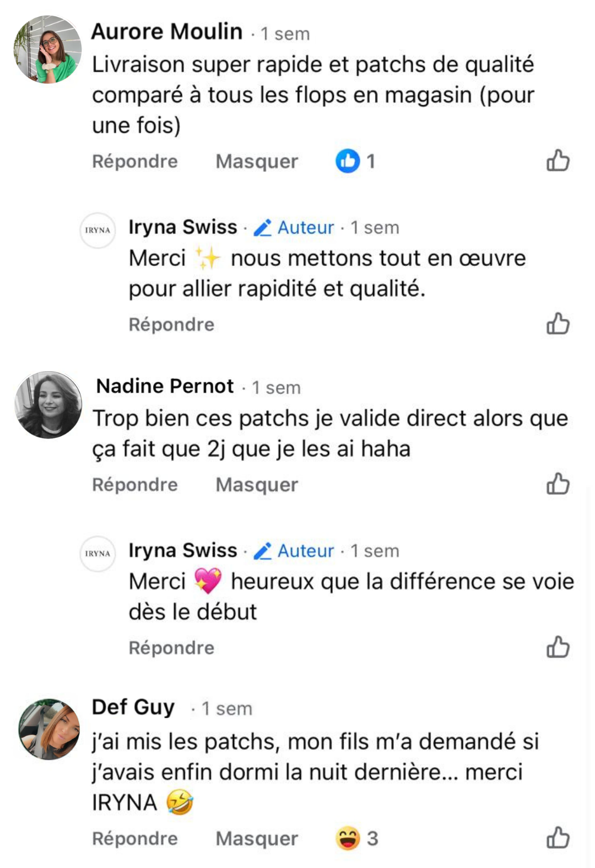Reply to Aurore Moulin's comment
This screenshot has height=868, width=595.
[135, 161]
